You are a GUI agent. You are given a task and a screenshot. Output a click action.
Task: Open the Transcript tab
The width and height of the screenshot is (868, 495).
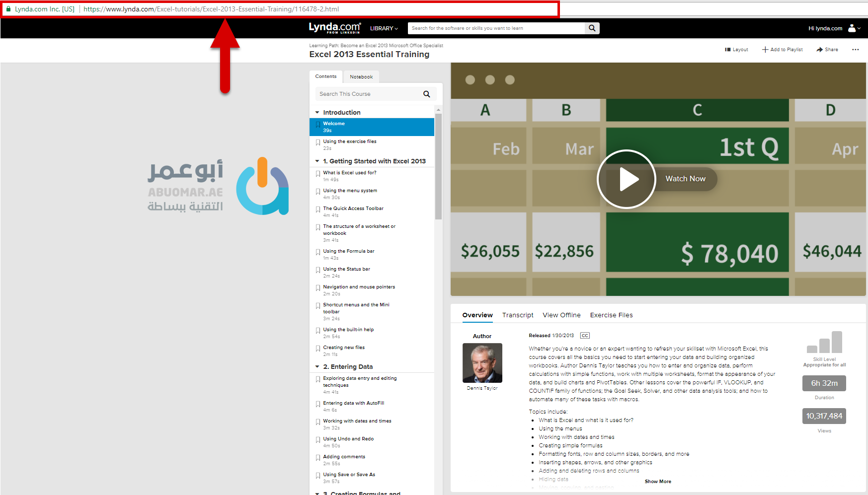[x=517, y=315]
